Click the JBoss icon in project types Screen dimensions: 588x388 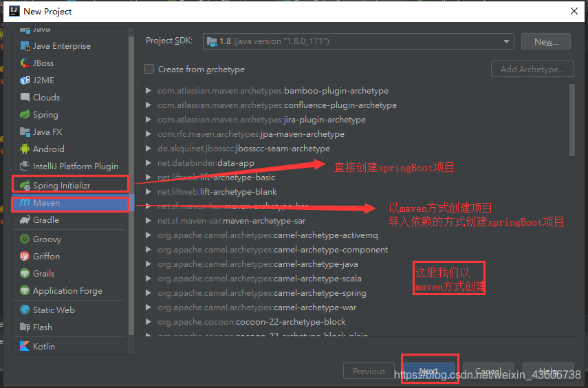pyautogui.click(x=25, y=63)
